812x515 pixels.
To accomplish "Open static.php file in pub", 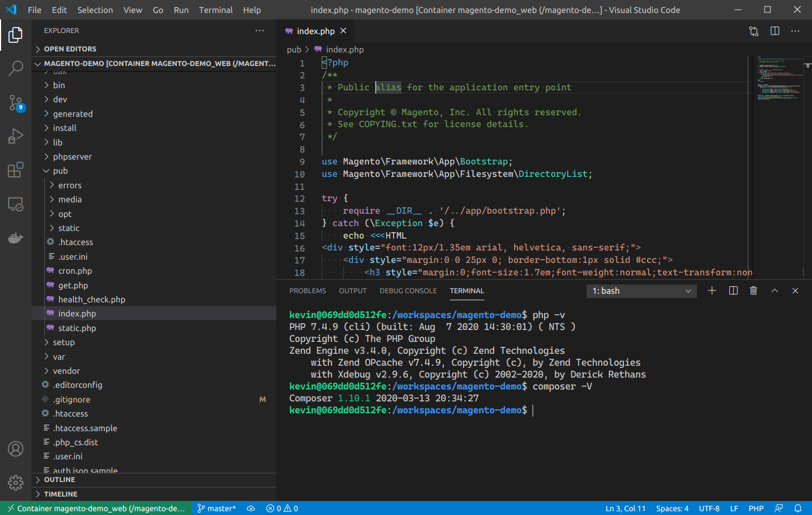I will coord(154,328).
